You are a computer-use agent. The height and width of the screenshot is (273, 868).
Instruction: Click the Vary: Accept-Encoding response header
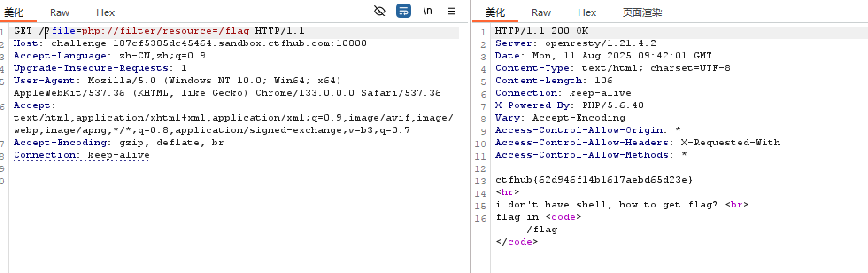click(x=560, y=118)
